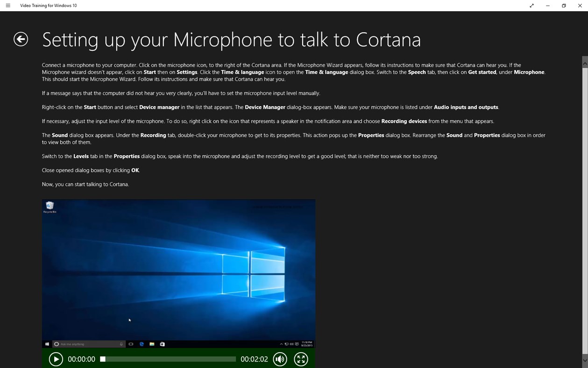Image resolution: width=588 pixels, height=368 pixels.
Task: Expand hidden tray icons via the chevron in video
Action: [282, 344]
